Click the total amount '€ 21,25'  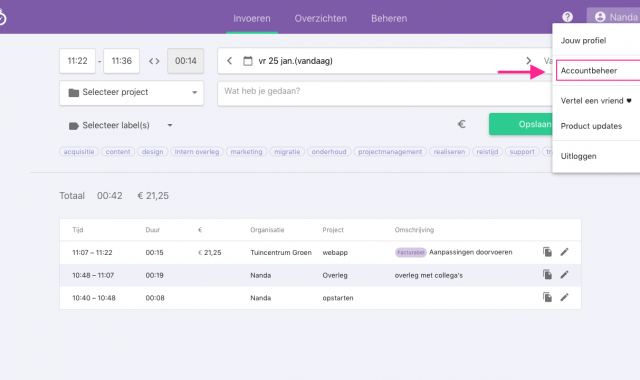153,196
